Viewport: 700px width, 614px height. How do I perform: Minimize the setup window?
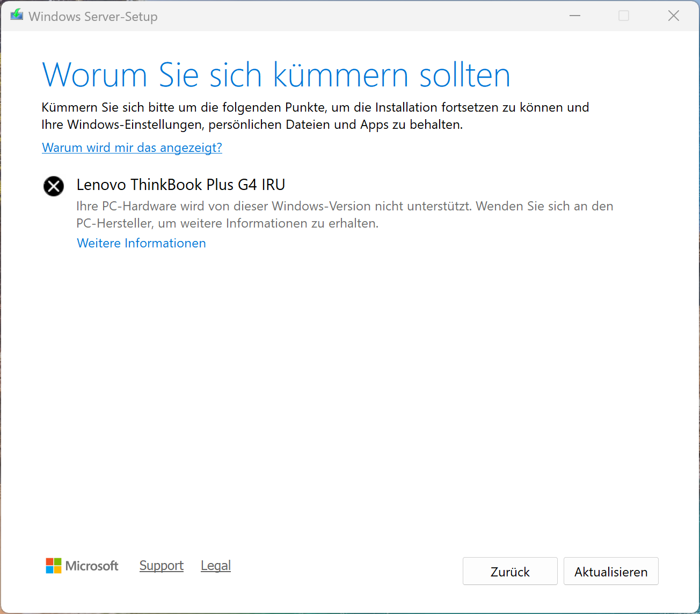575,16
